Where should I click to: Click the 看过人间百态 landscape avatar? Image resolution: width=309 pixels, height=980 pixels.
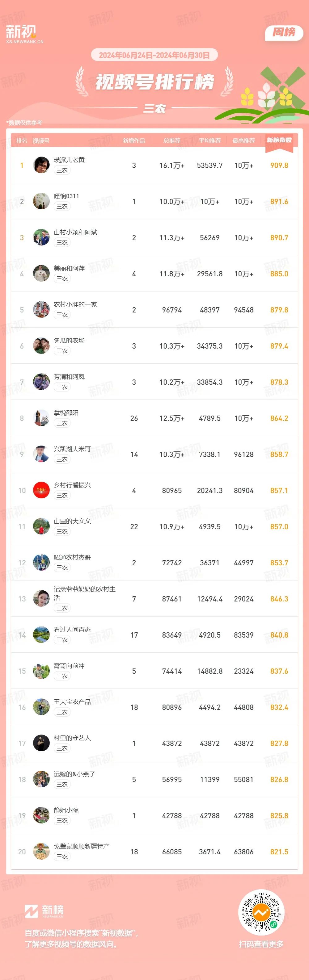coord(41,634)
